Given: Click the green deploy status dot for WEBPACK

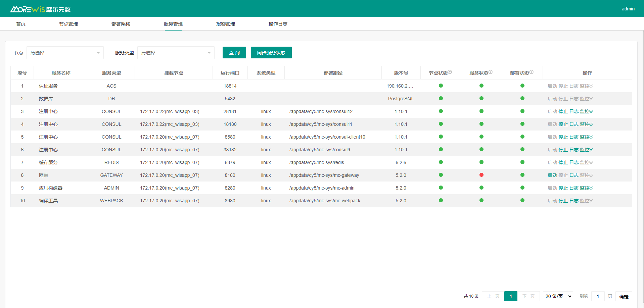Looking at the screenshot, I should point(522,200).
